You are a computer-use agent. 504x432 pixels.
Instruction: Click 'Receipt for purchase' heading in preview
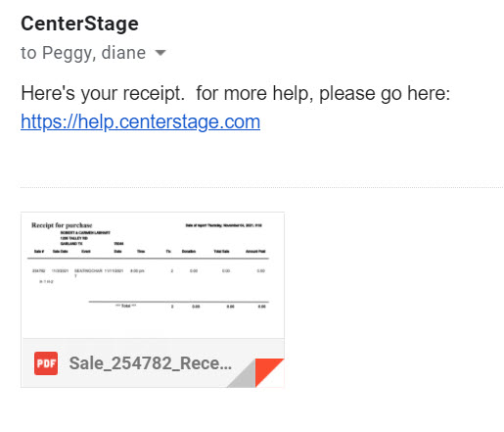pos(62,225)
